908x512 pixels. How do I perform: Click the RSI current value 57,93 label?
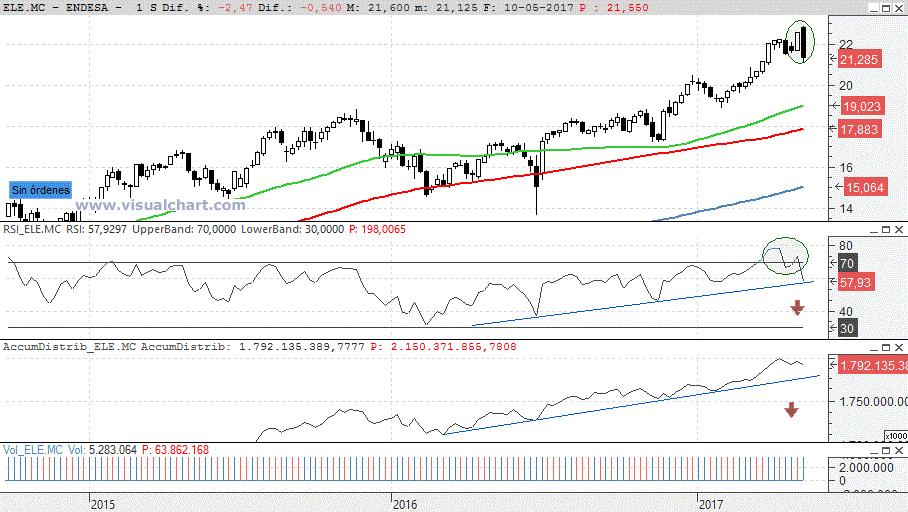tap(856, 283)
